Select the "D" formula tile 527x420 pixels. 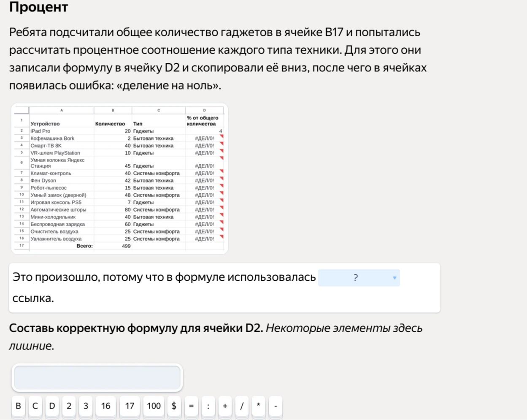[x=52, y=406]
